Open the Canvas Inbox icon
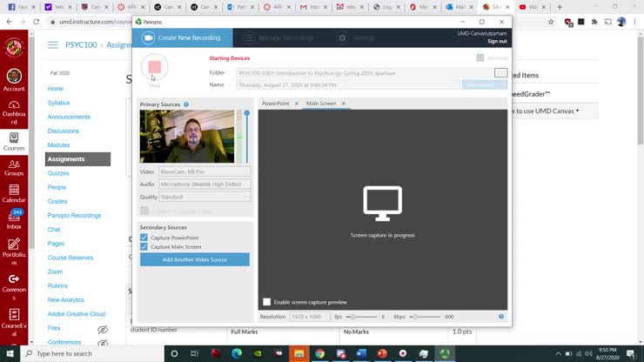This screenshot has height=362, width=644. pos(14,218)
